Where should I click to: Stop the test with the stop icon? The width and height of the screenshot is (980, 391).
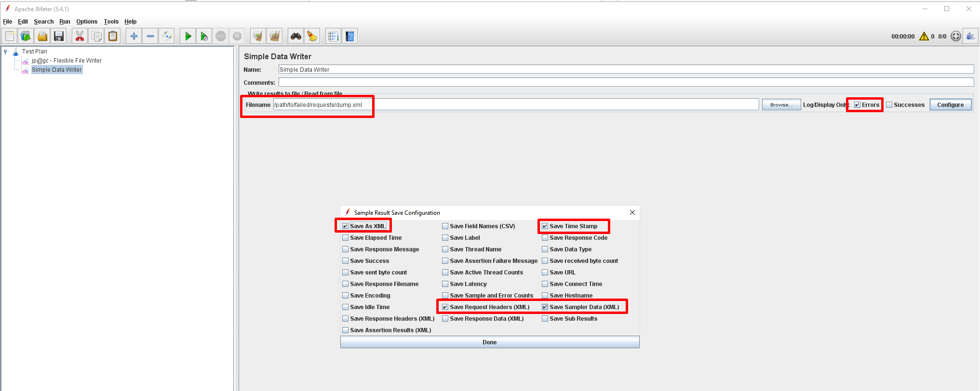point(221,36)
